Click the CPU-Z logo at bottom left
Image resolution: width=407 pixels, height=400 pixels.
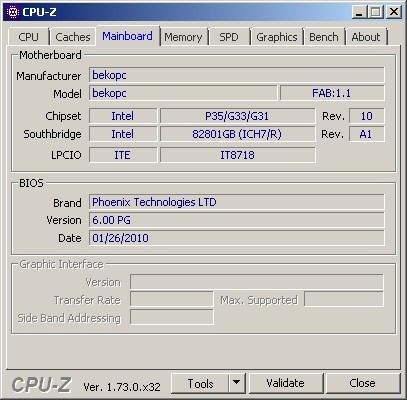[x=41, y=385]
